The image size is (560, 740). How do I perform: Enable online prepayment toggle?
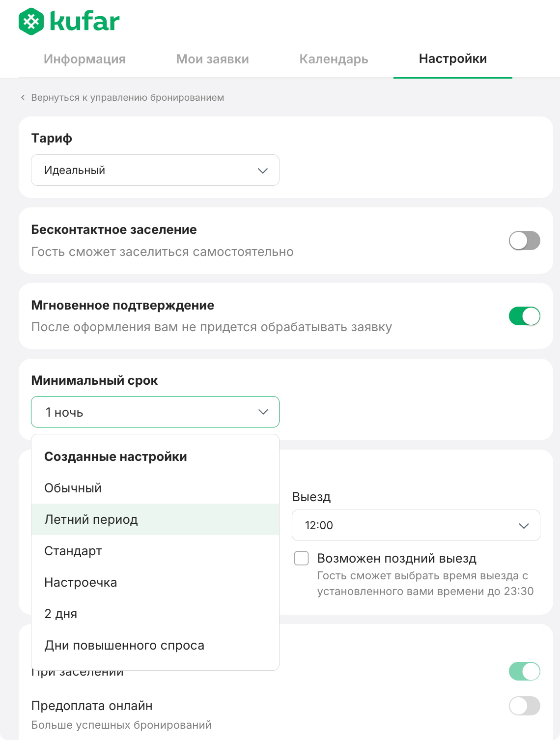(524, 706)
